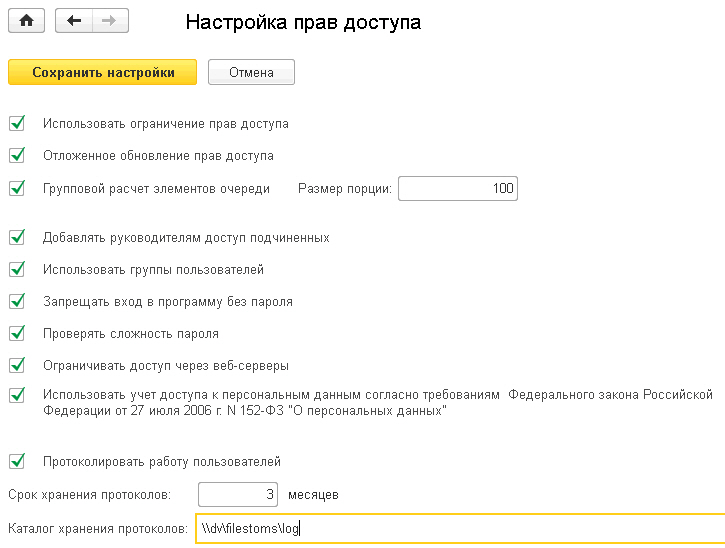725x548 pixels.
Task: Click the Настройка прав доступа title
Action: 303,22
